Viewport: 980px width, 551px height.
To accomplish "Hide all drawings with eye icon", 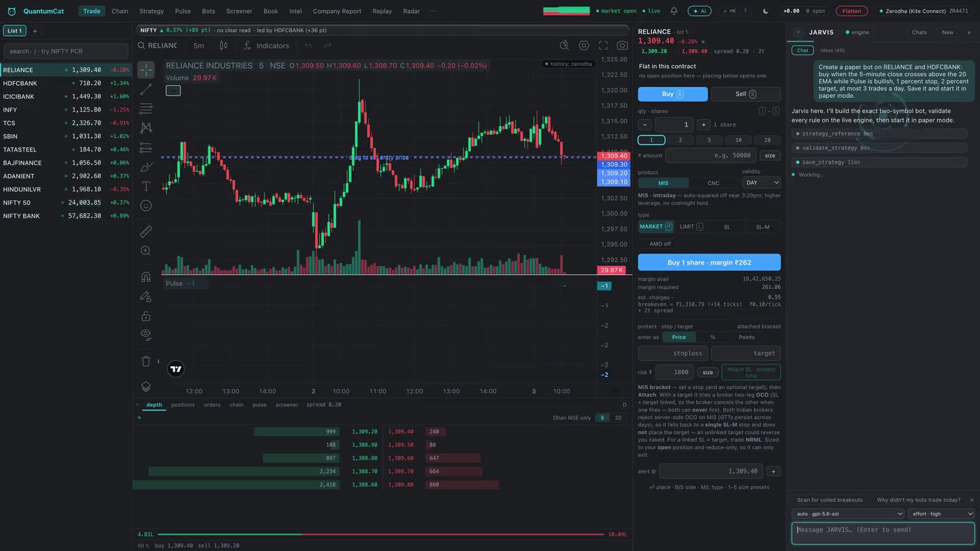I will 146,335.
